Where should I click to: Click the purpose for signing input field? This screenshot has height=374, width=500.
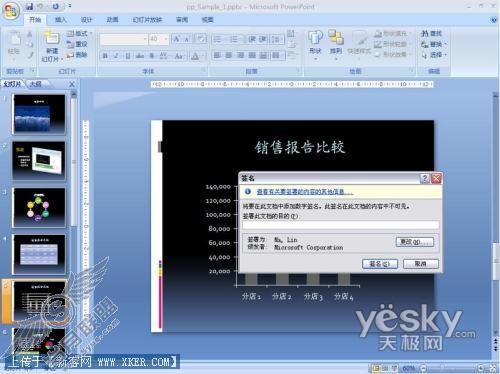pos(340,225)
